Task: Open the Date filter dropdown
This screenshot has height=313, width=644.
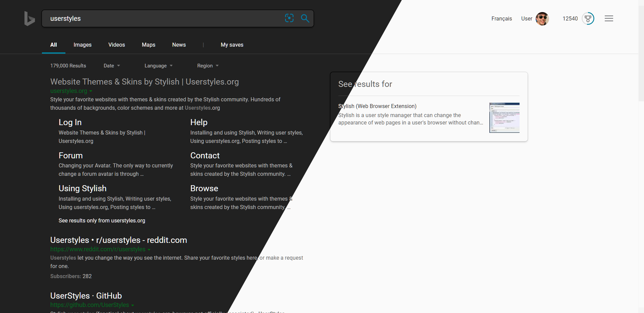Action: pos(112,66)
